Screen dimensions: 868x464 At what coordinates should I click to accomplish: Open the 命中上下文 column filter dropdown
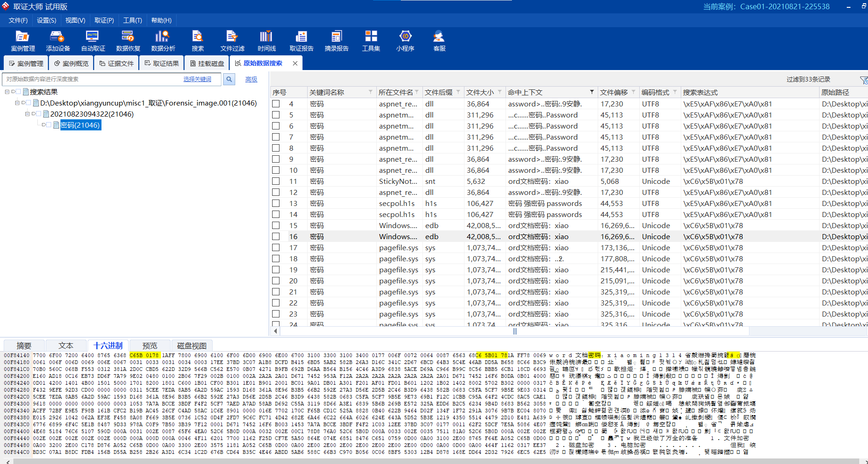(592, 92)
